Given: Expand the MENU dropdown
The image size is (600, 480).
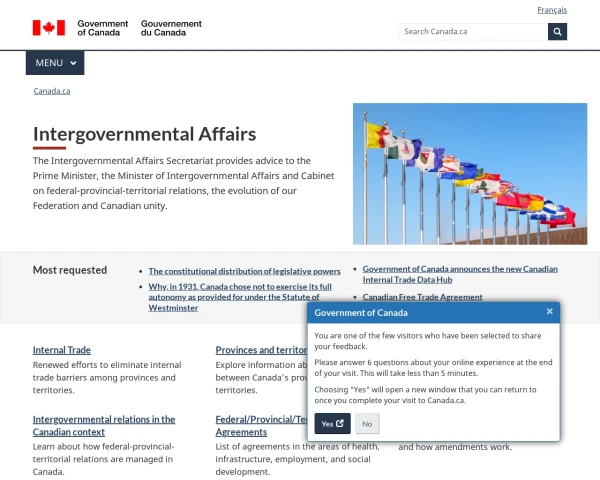Looking at the screenshot, I should pyautogui.click(x=55, y=63).
